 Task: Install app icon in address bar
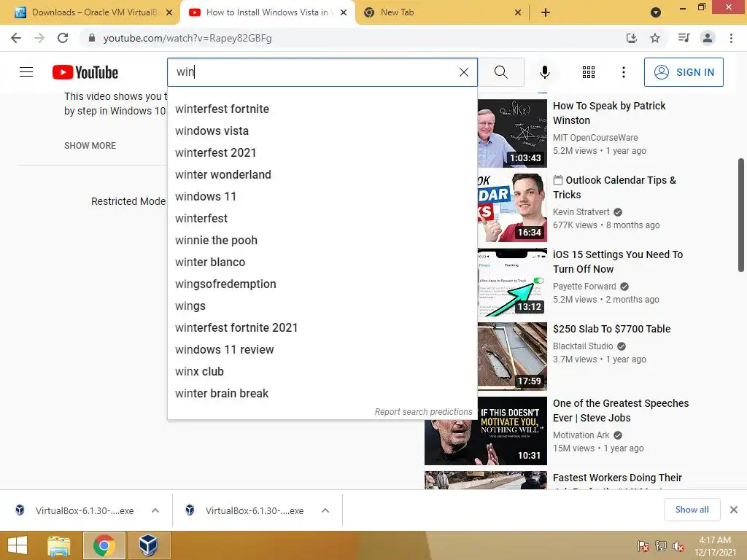pyautogui.click(x=631, y=38)
